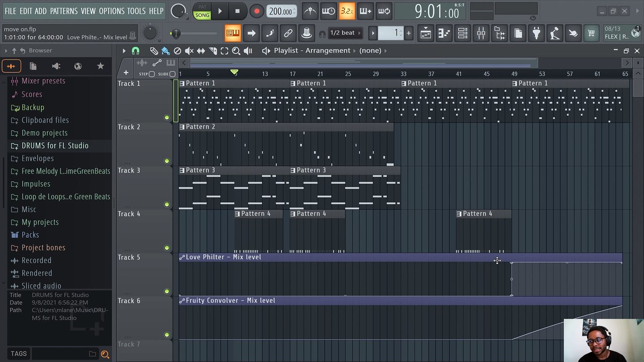This screenshot has width=644, height=362.
Task: Select the Mute tool in playlist
Action: pos(189,51)
